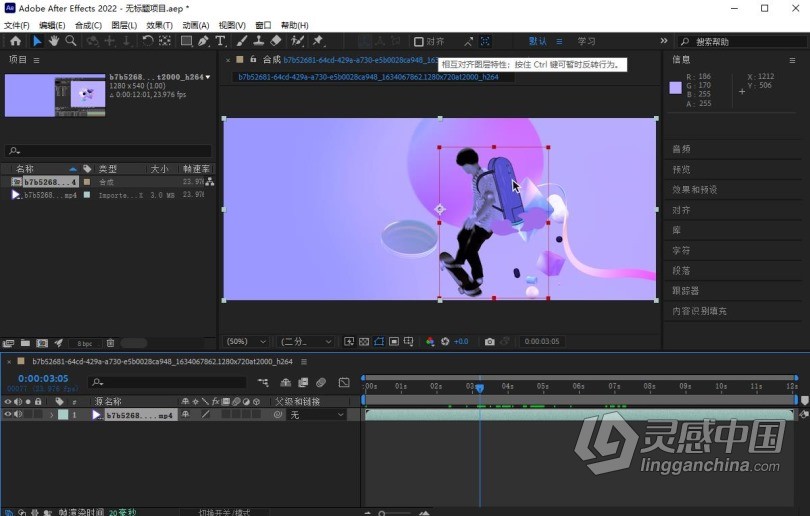Open the 动画(A) menu

point(195,25)
